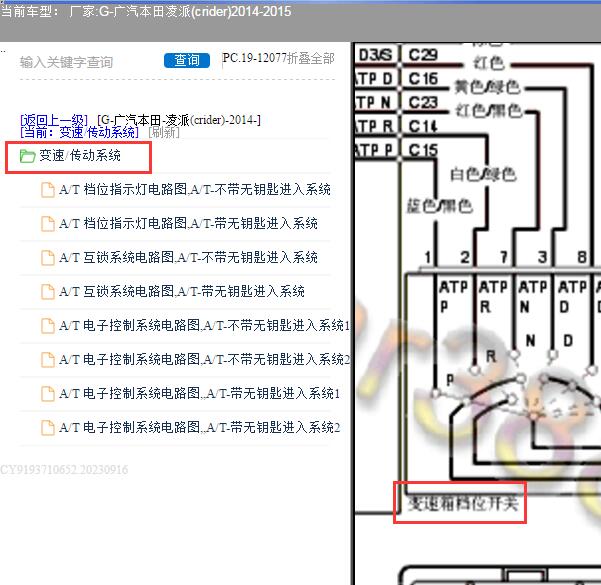Click the 当前：变速/传动系统 breadcrumb link
The height and width of the screenshot is (585, 601).
pos(79,132)
